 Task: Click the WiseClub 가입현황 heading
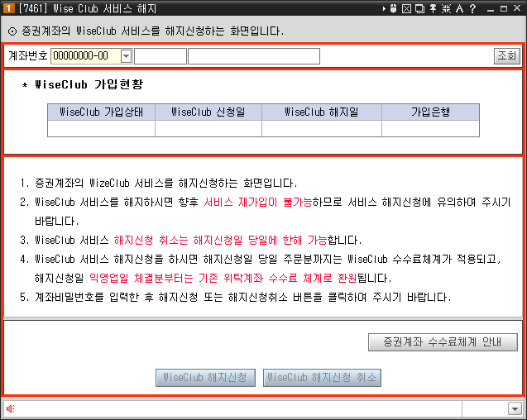click(x=89, y=84)
